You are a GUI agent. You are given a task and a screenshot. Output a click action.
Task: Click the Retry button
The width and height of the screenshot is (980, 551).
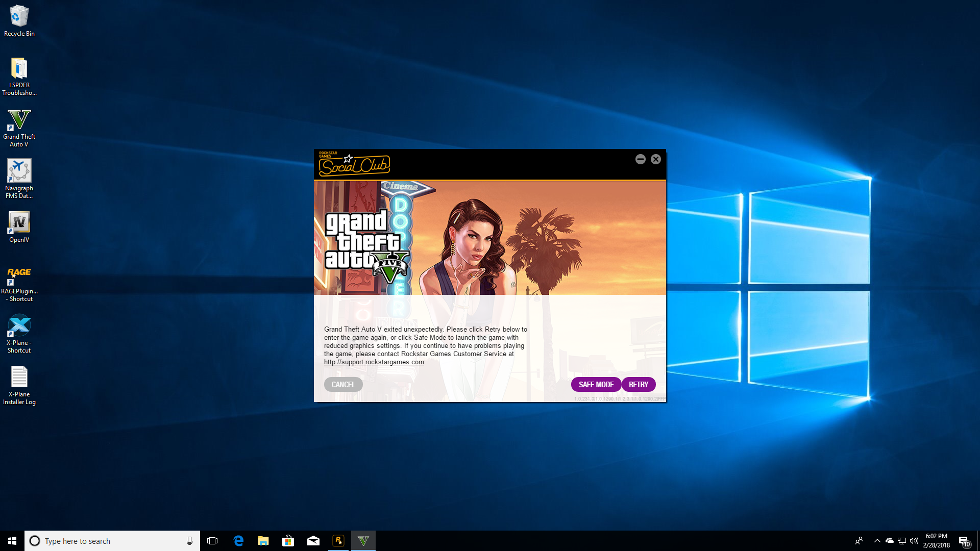pos(638,384)
